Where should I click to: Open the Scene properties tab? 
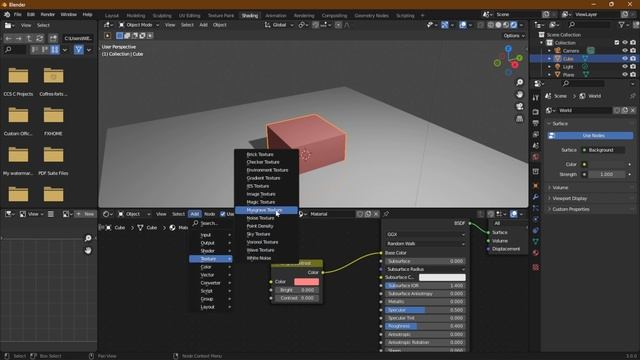pos(536,146)
